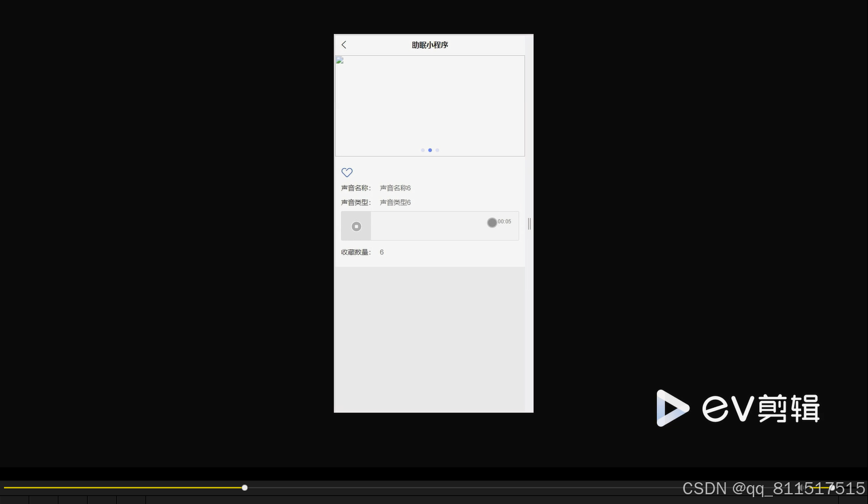Screen dimensions: 868x504
Task: Stop audio playback with the stop button
Action: click(x=356, y=226)
